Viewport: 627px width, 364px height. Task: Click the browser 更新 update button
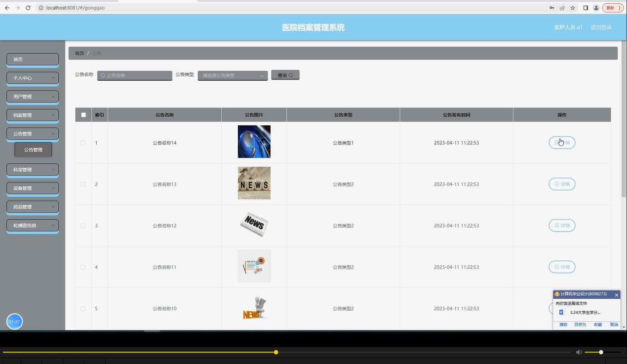pos(613,8)
